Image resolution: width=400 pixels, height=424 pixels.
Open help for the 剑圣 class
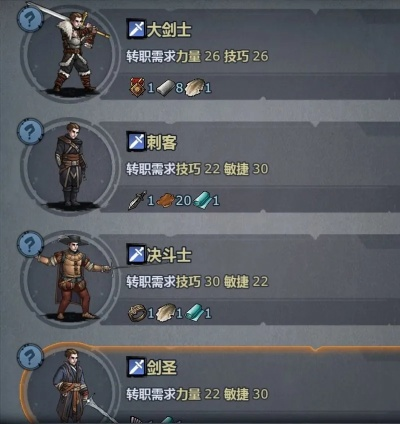coord(30,357)
